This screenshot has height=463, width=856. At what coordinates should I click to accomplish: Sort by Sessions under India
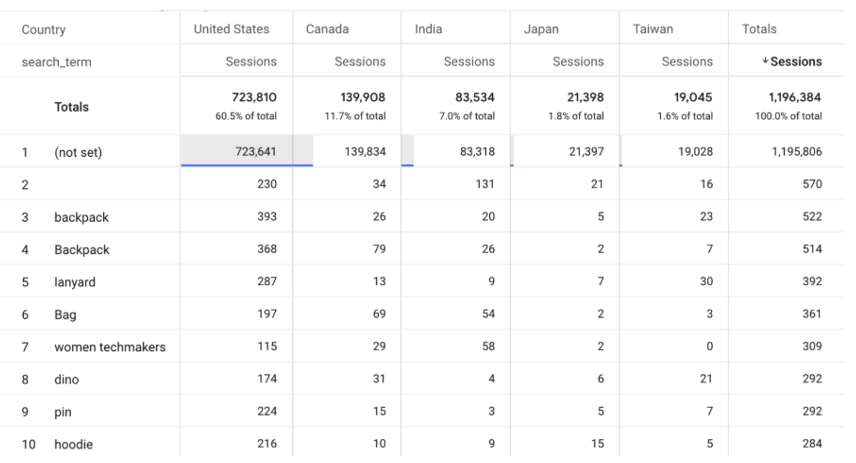469,62
